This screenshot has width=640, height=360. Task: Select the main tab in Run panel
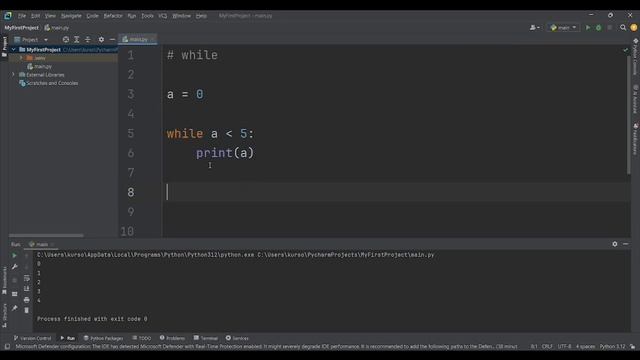[41, 244]
